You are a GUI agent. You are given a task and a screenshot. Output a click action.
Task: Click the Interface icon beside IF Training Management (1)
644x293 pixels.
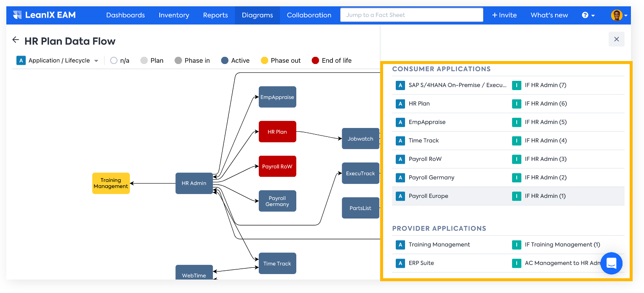click(516, 245)
